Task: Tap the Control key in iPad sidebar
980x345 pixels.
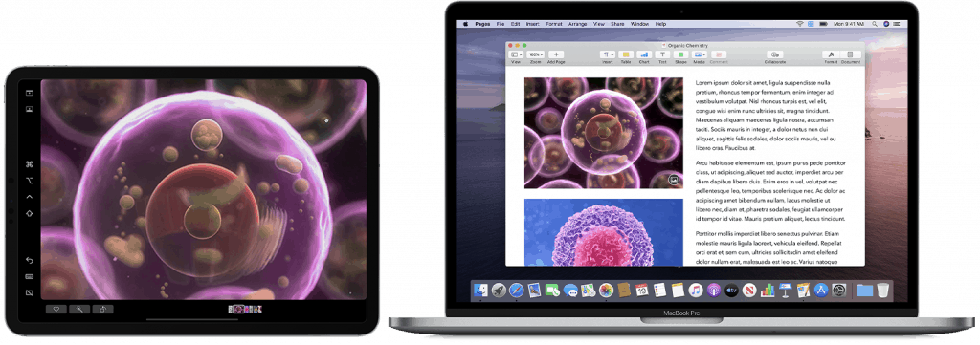Action: point(29,197)
